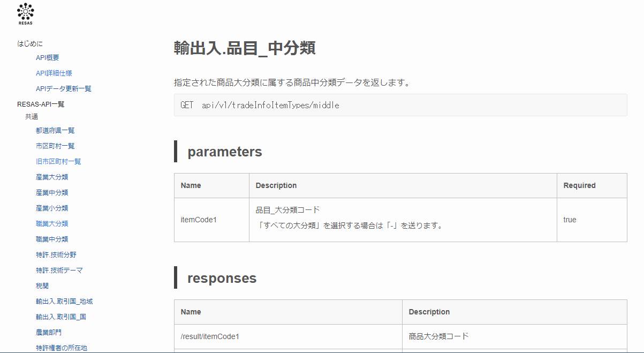Open the 産業中分類 documentation
Screen dimensions: 644x353
[x=51, y=192]
